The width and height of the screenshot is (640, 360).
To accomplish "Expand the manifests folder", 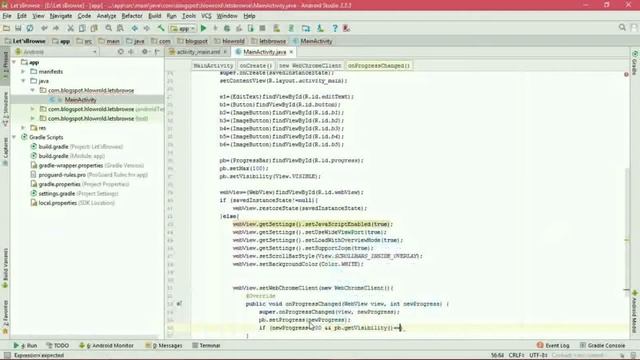I will click(23, 71).
